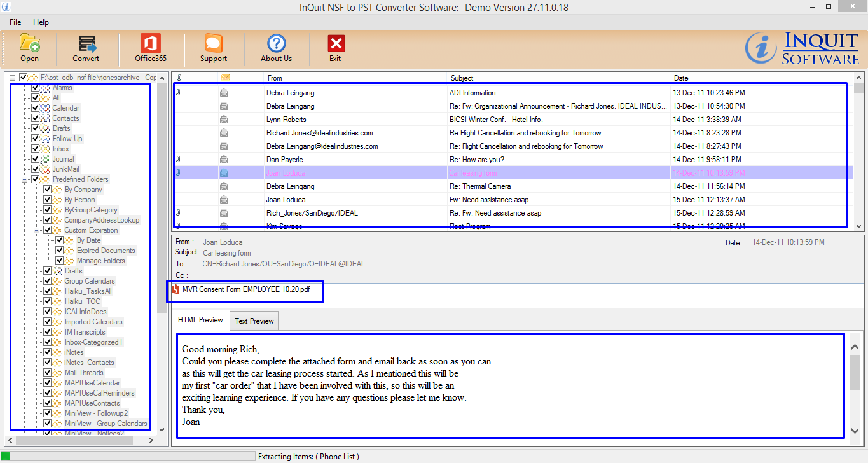Click the folder tree vertical scrollbar

162,197
